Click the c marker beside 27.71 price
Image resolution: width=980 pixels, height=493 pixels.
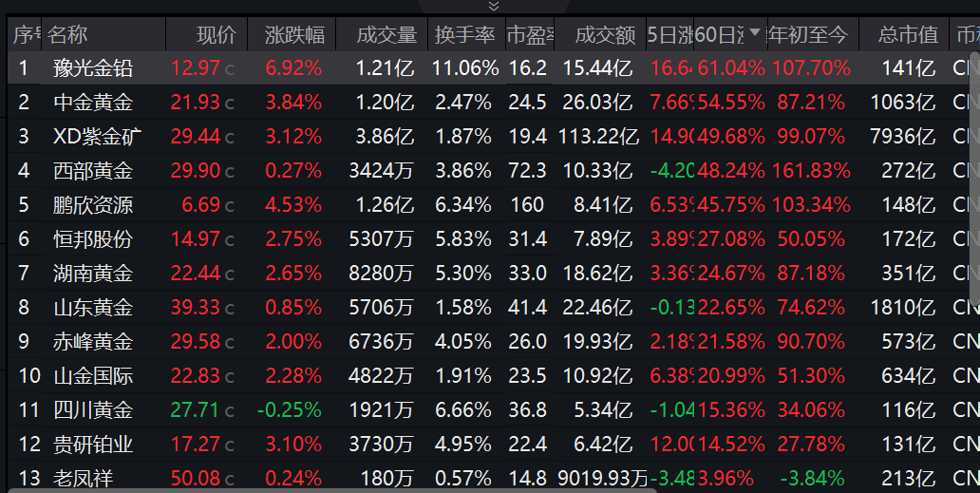point(230,411)
